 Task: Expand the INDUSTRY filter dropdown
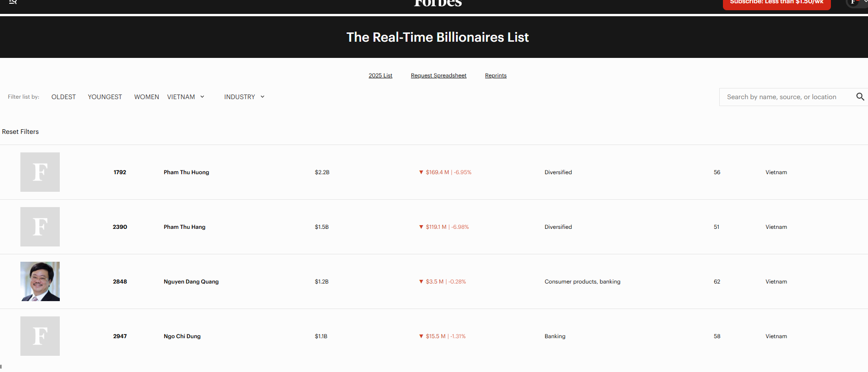[x=244, y=97]
